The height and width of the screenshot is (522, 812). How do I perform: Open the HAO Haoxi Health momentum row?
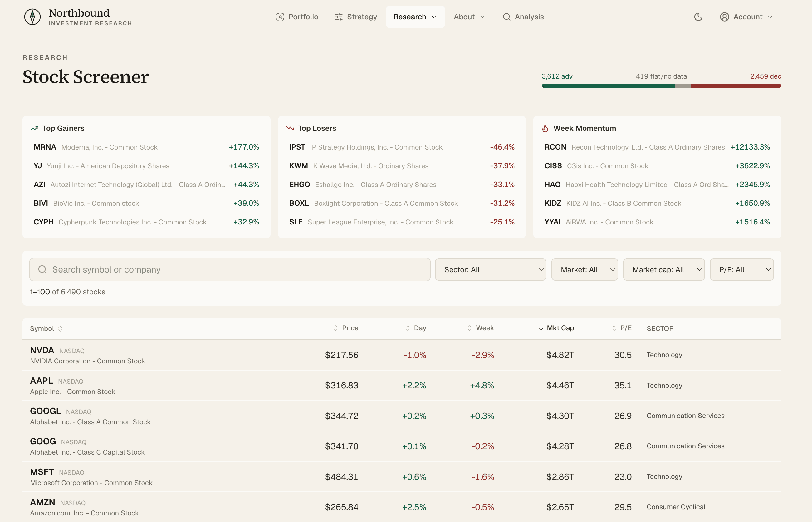657,185
